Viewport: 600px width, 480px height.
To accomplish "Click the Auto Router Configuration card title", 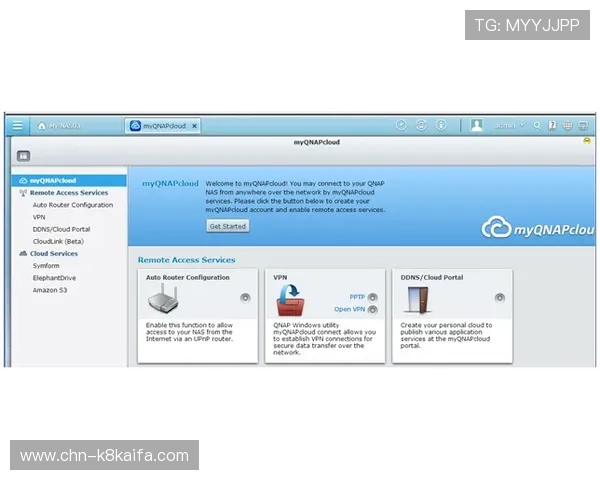I will tap(188, 278).
